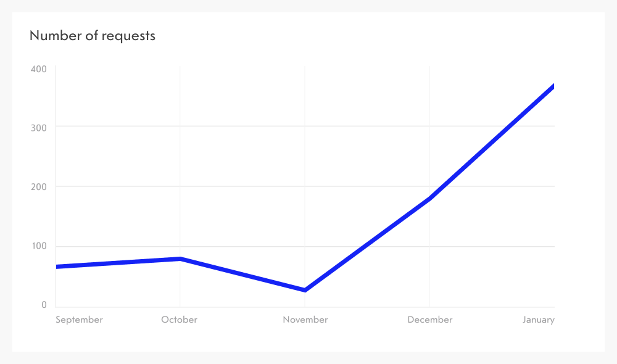Click the November x-axis label
Image resolution: width=617 pixels, height=364 pixels.
coord(305,320)
